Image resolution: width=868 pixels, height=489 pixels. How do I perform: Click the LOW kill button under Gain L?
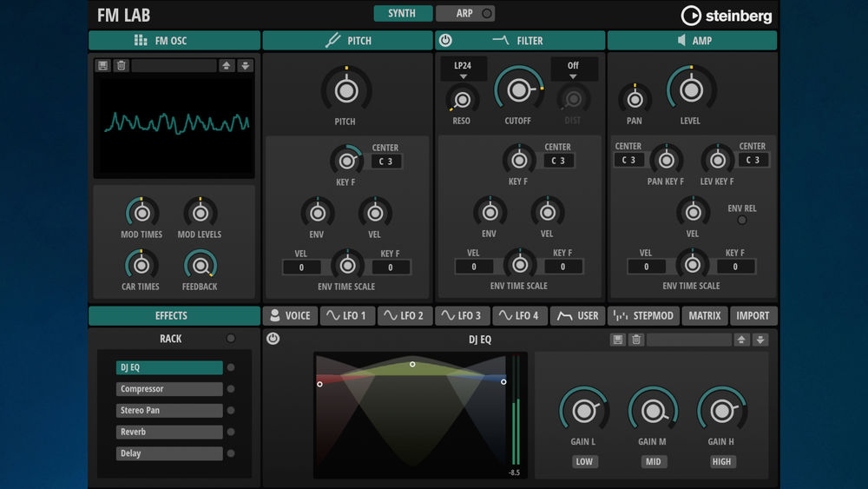click(x=584, y=461)
